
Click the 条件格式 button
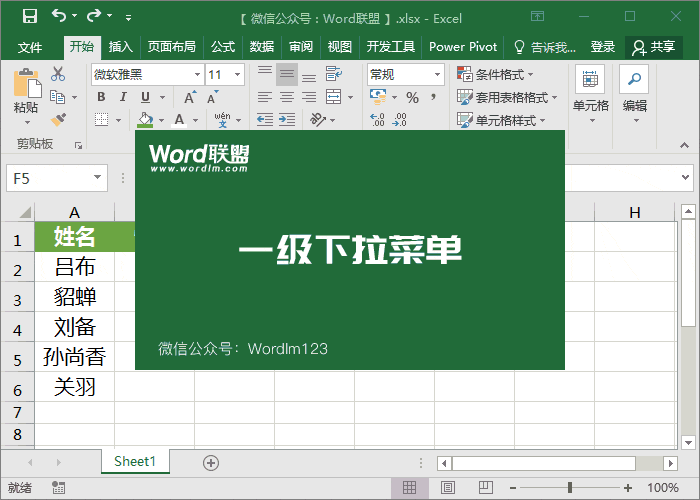pyautogui.click(x=496, y=74)
